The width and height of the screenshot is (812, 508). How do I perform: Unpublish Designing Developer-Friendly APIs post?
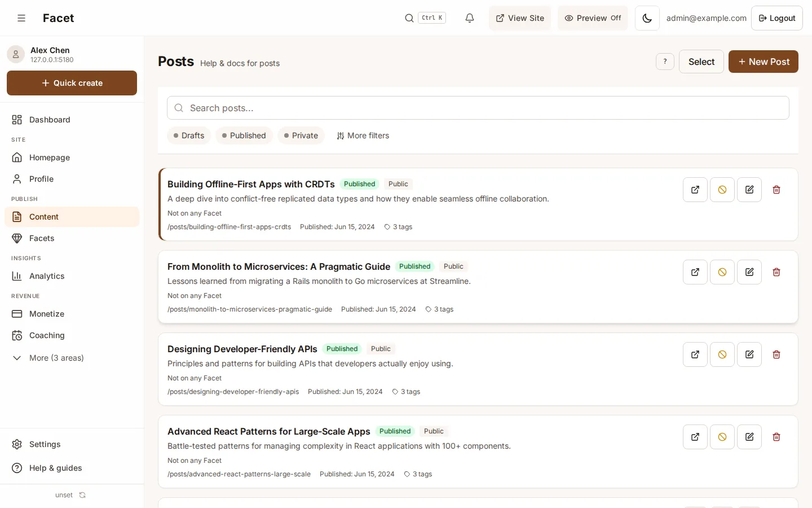click(x=722, y=354)
